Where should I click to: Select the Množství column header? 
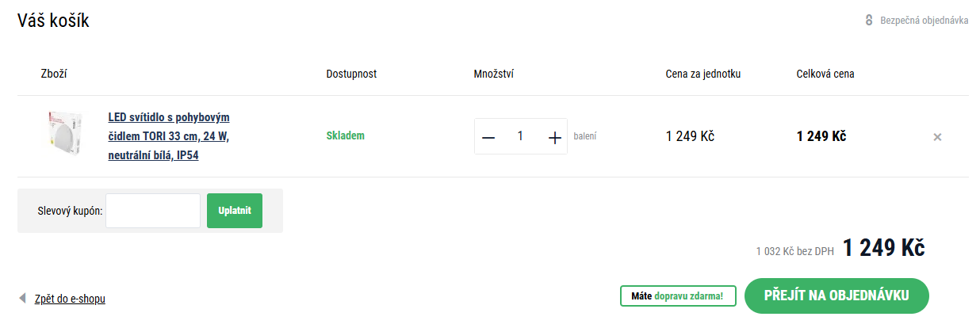[495, 74]
